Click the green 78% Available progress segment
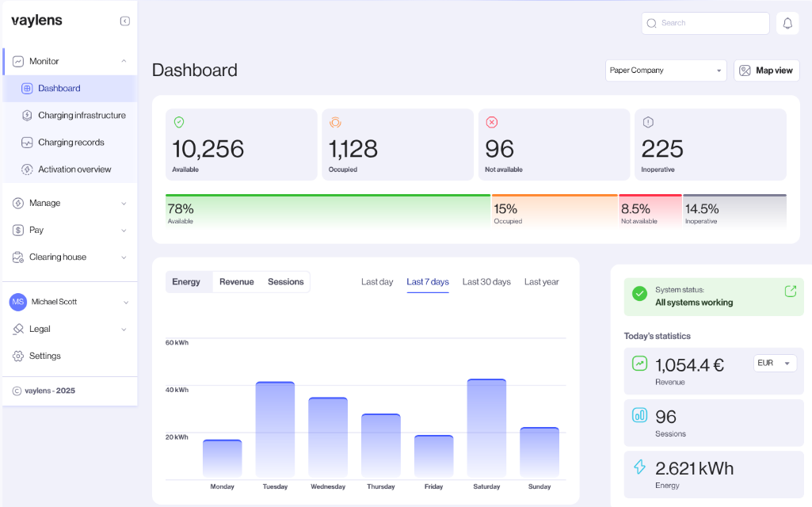The image size is (812, 507). click(x=328, y=212)
